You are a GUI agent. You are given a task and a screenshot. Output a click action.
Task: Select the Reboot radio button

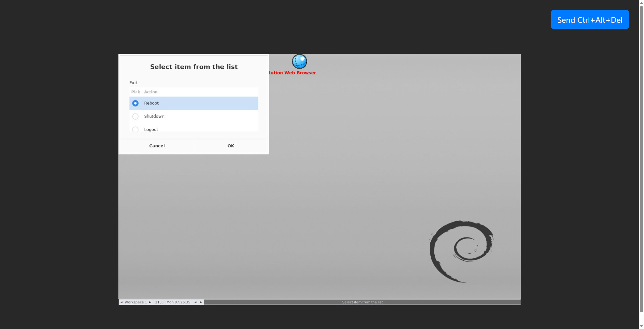[x=135, y=103]
